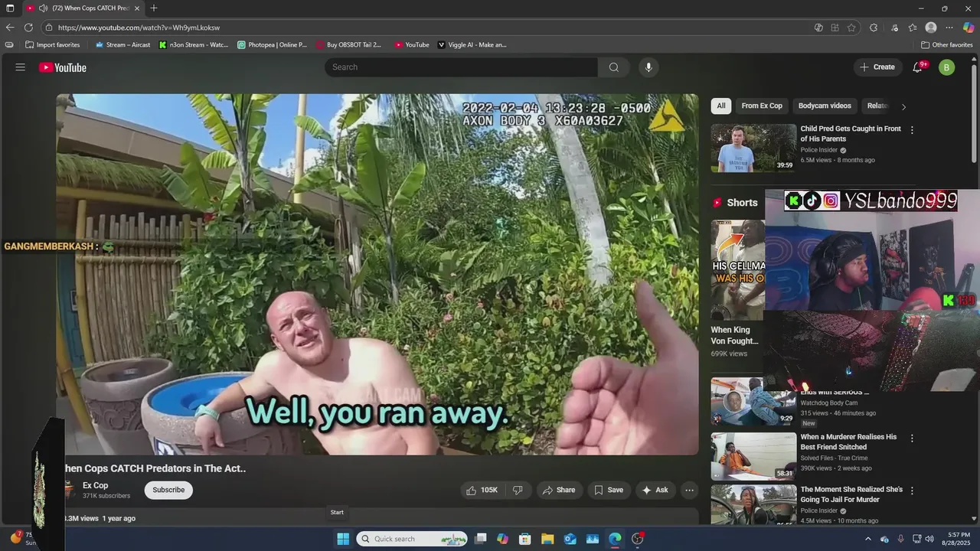The width and height of the screenshot is (980, 551).
Task: Dislike the video
Action: [518, 490]
